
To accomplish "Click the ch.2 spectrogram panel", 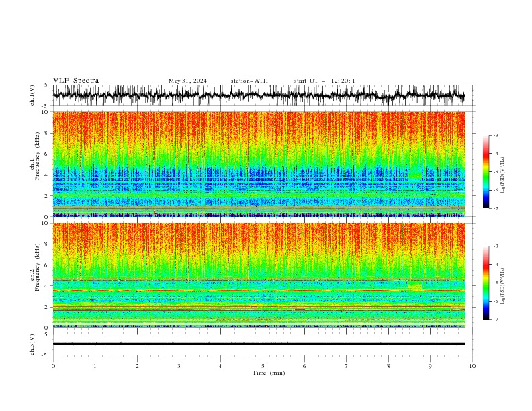I will pyautogui.click(x=259, y=275).
